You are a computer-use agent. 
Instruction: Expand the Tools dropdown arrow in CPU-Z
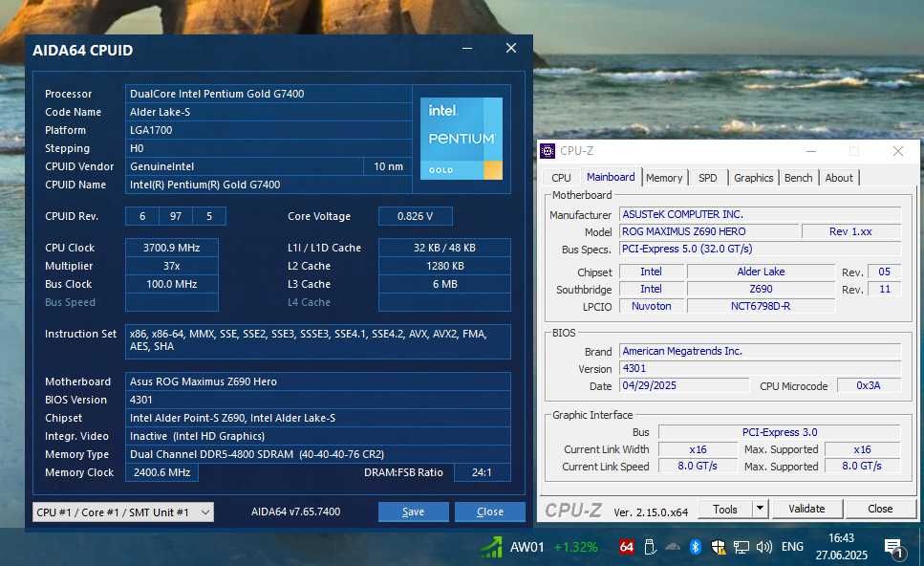click(761, 509)
